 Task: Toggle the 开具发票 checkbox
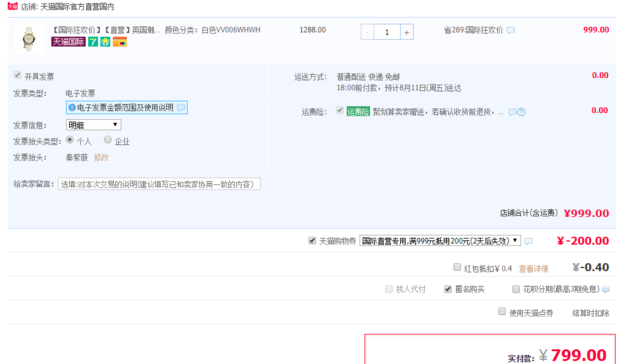click(17, 75)
